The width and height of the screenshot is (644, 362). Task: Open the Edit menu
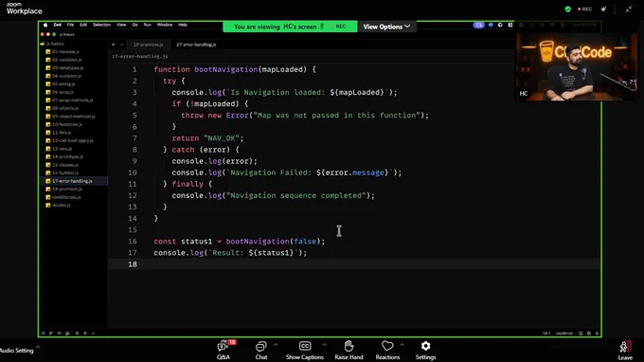pos(83,25)
